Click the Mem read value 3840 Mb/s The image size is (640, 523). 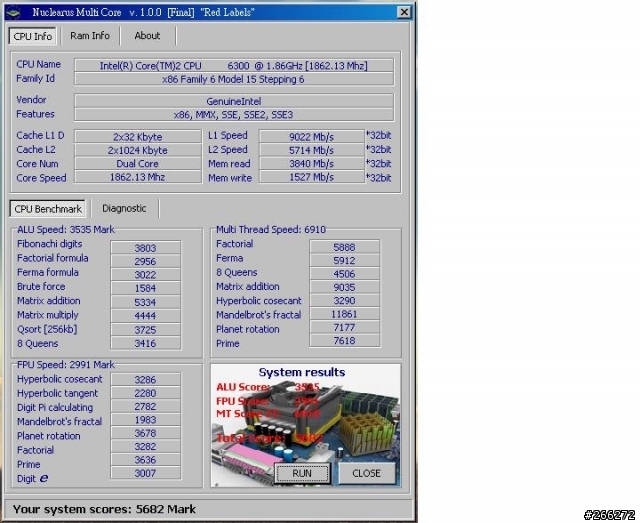pos(311,163)
